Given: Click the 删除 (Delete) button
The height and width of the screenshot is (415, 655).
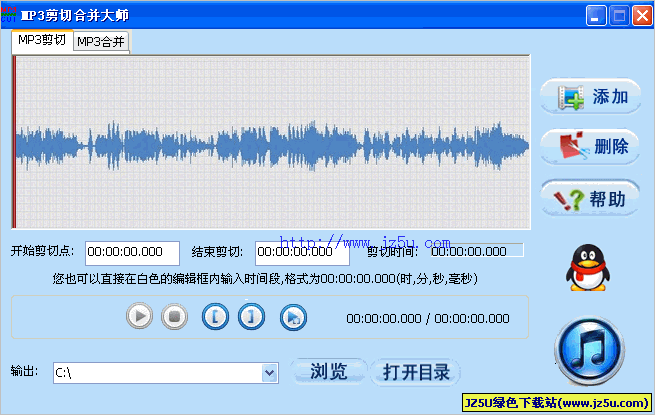Looking at the screenshot, I should click(x=590, y=147).
